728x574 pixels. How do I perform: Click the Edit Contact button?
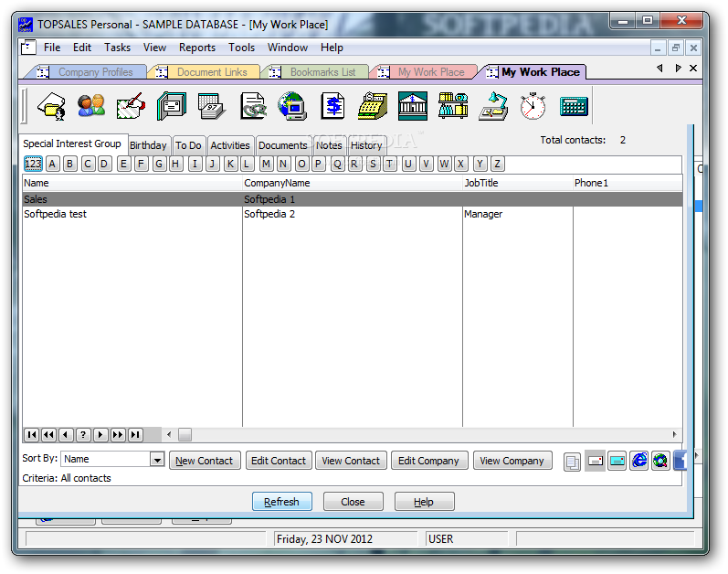click(279, 461)
